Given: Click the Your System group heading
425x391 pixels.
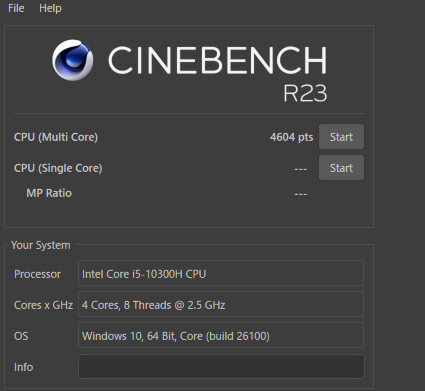Looking at the screenshot, I should tap(41, 245).
